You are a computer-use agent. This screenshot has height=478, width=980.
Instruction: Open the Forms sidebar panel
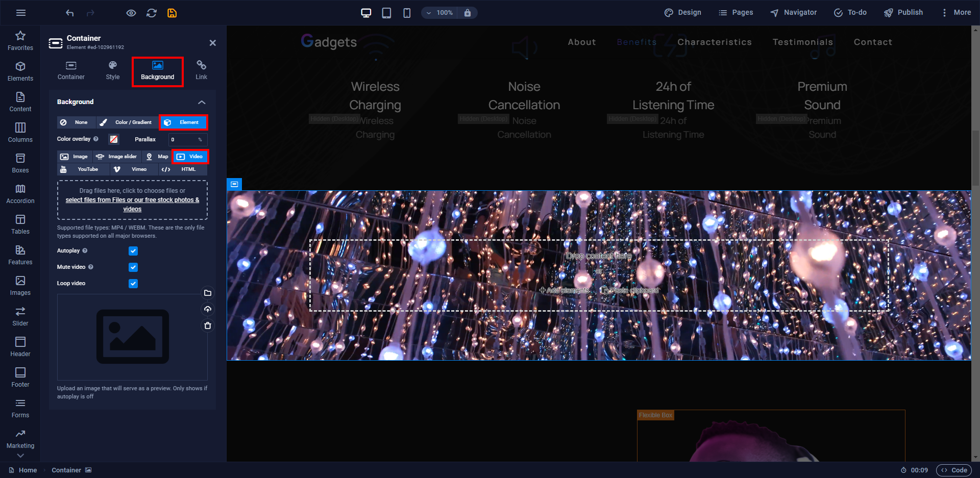click(x=20, y=408)
